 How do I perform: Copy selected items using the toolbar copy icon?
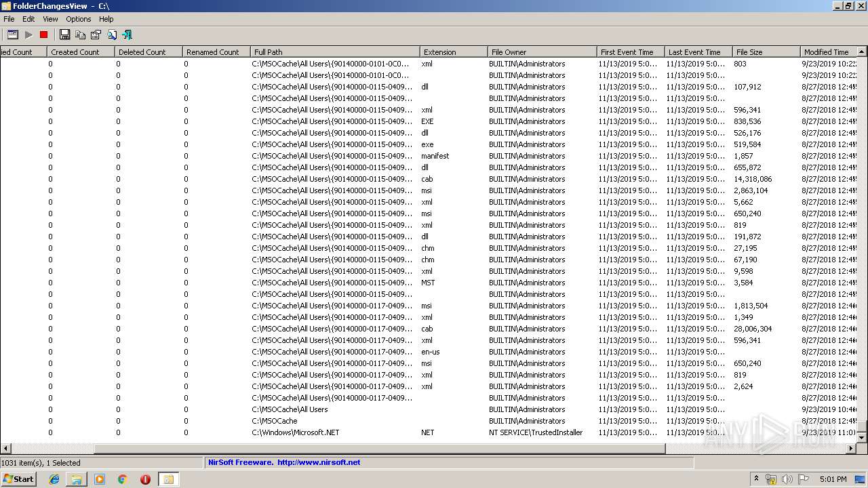point(80,35)
